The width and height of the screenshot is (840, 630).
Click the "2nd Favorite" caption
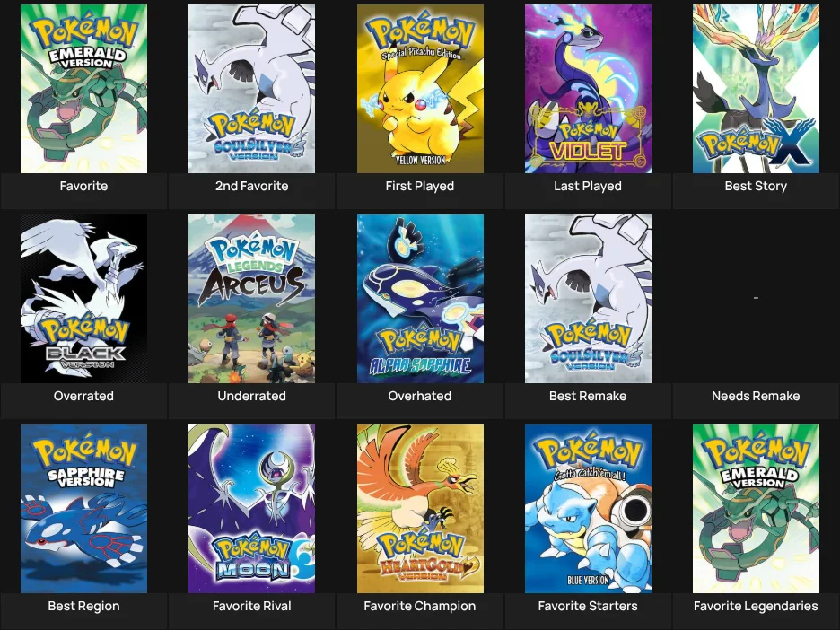click(x=252, y=186)
